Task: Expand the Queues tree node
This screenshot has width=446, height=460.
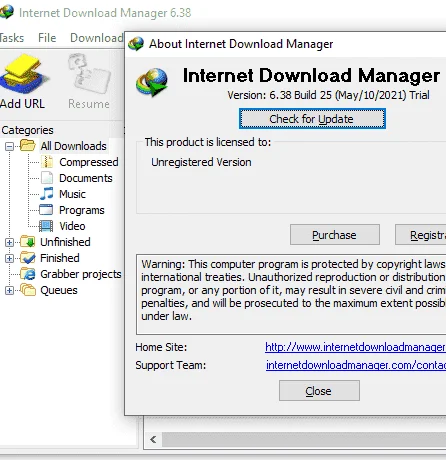Action: tap(9, 290)
